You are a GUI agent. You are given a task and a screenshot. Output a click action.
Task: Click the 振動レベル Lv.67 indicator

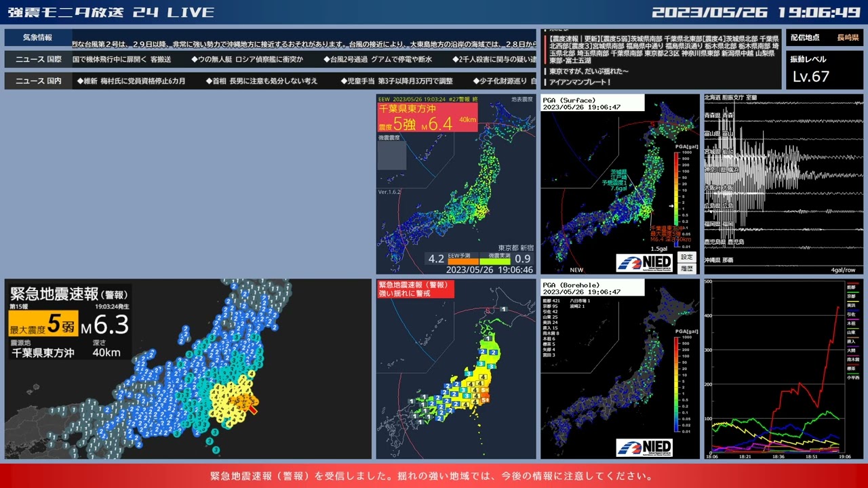tap(825, 70)
